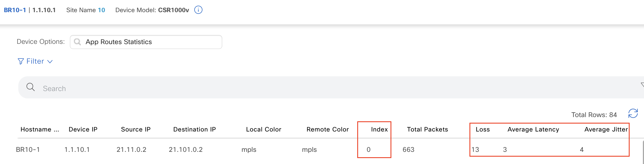This screenshot has width=644, height=164.
Task: Click the refresh icon near Total Rows
Action: tap(633, 114)
